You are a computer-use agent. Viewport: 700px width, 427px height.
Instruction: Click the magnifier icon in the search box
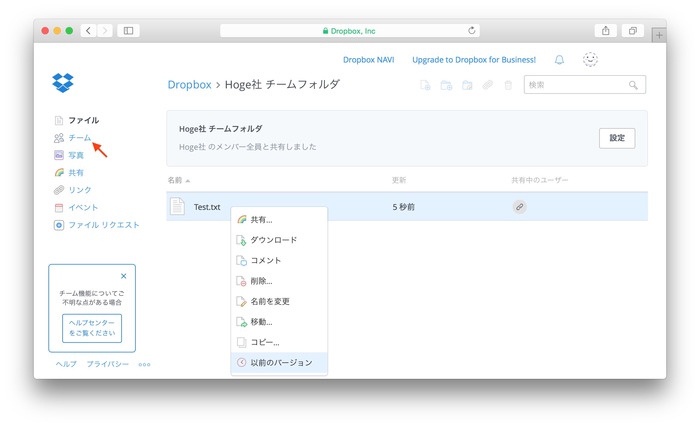pyautogui.click(x=633, y=85)
